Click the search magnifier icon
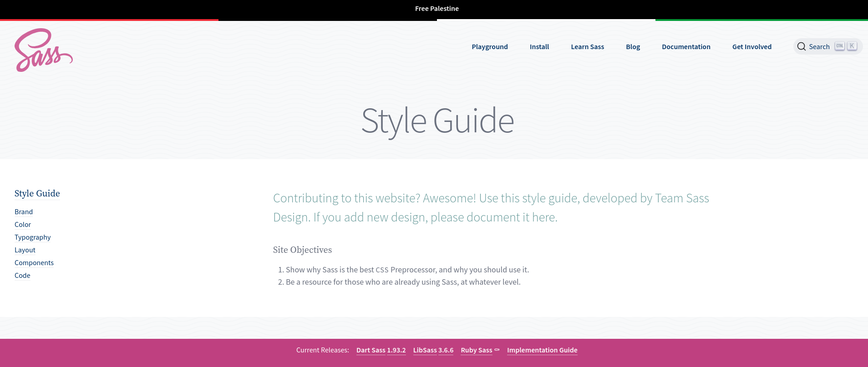 (802, 46)
